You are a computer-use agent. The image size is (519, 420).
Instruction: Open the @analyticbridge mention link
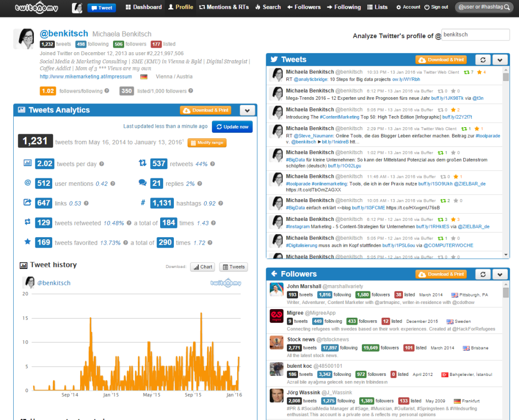pos(311,80)
